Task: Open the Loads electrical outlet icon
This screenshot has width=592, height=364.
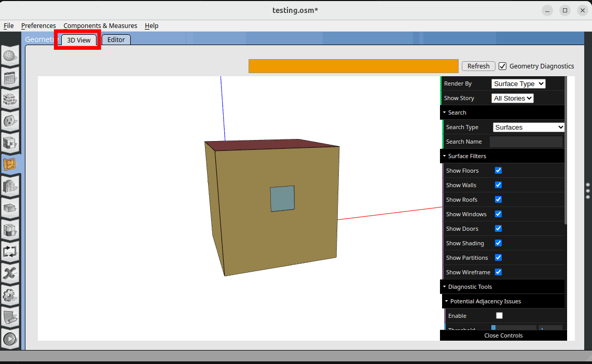Action: (11, 121)
